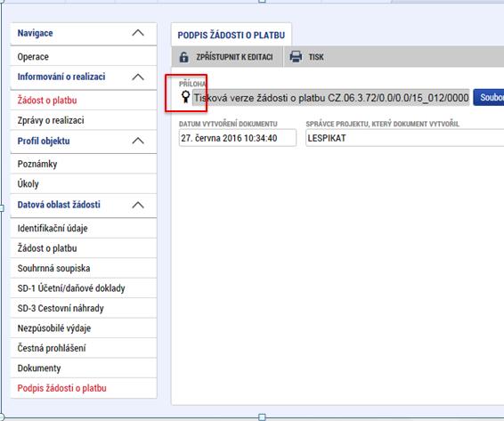Click the signature seal icon beside attachment

185,97
